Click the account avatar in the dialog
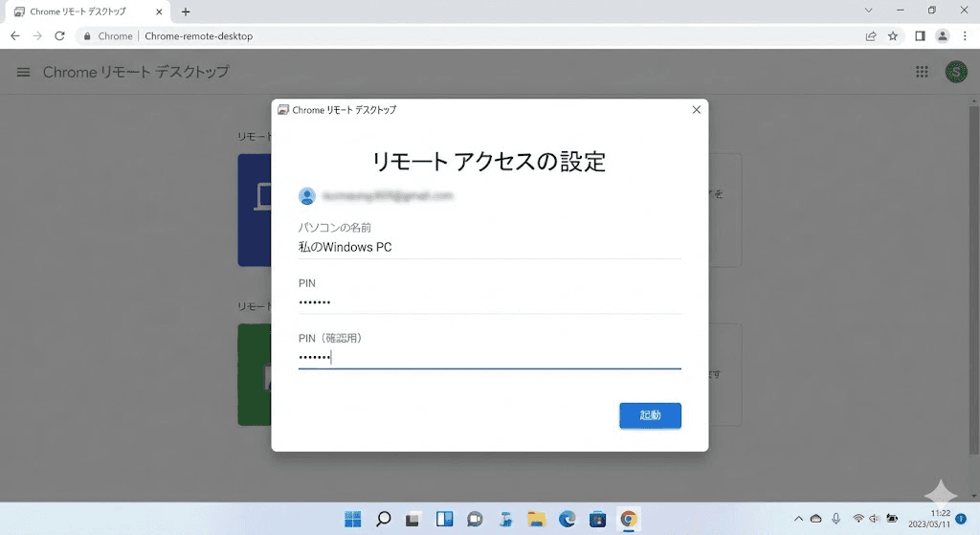The image size is (980, 535). click(x=307, y=195)
